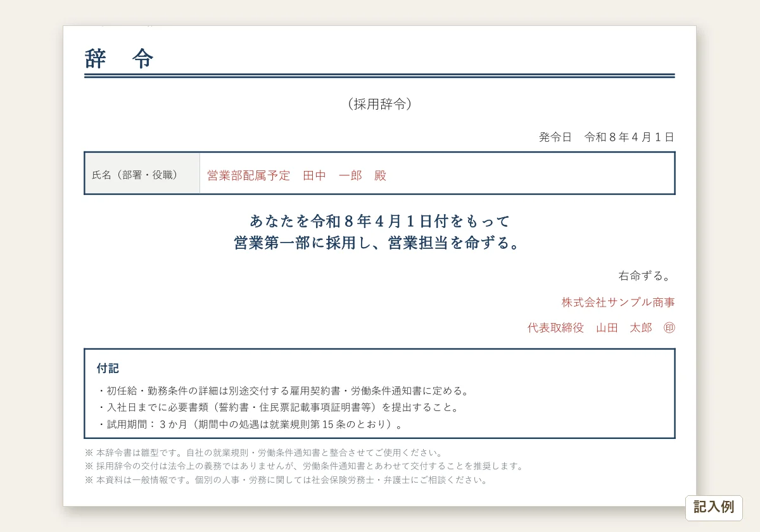This screenshot has width=760, height=532.
Task: Click the note starting 初任給・勤務条件の詳細
Action: click(283, 391)
